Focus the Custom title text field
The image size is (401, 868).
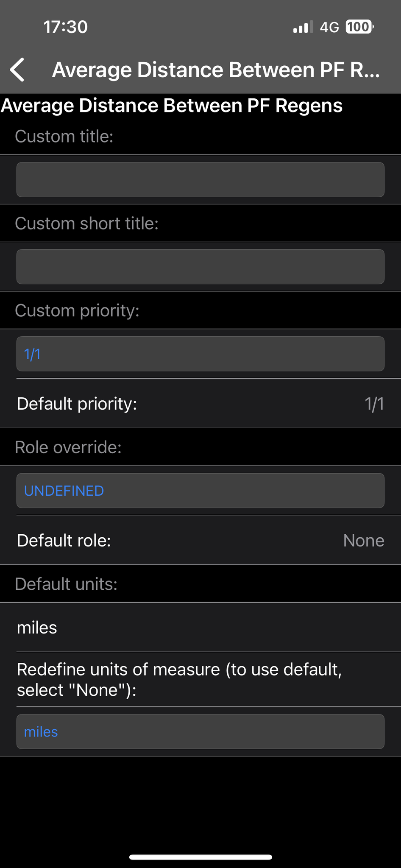[200, 179]
